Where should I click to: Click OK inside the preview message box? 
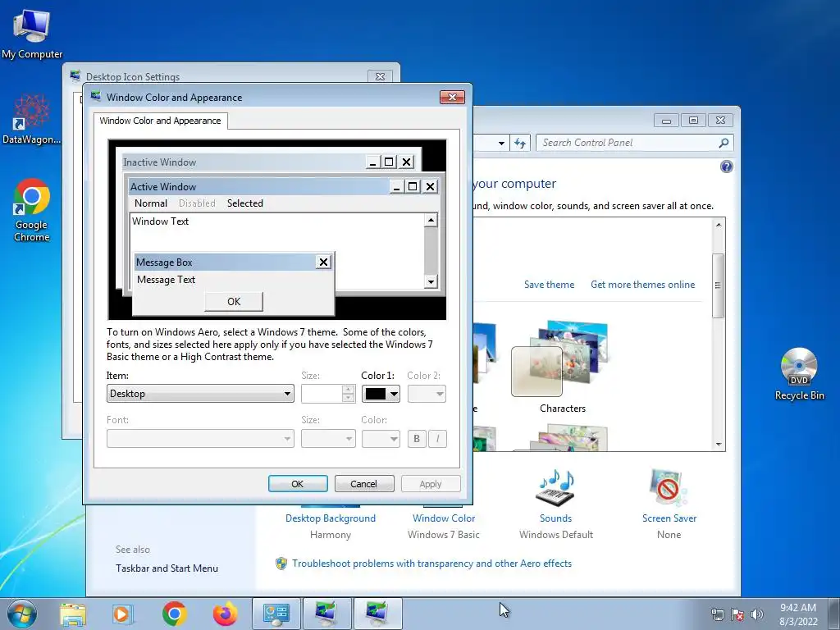[234, 302]
